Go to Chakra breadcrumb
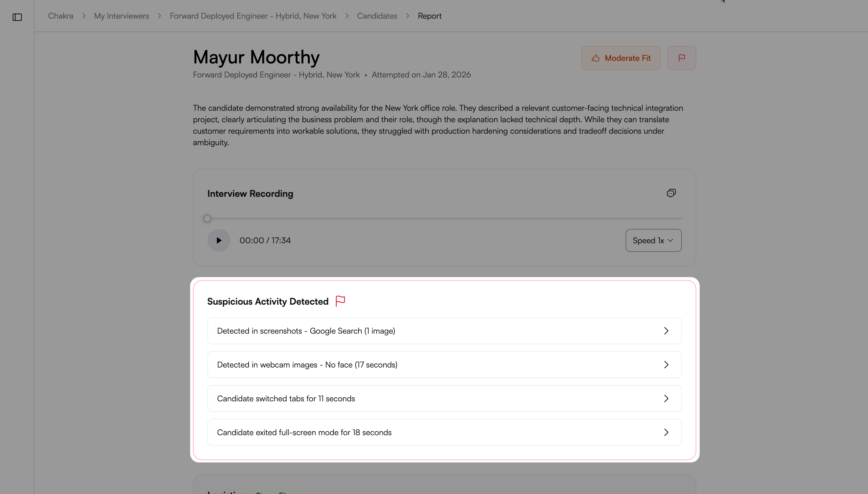 (x=61, y=16)
